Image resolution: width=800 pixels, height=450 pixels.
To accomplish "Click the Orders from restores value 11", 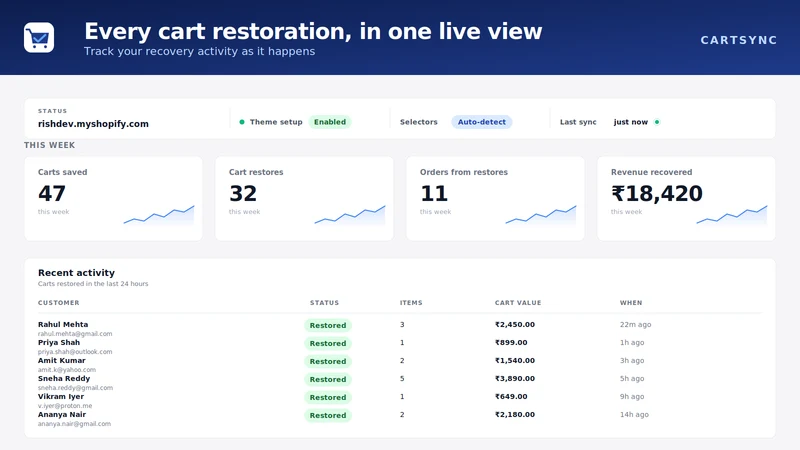I will (x=434, y=193).
